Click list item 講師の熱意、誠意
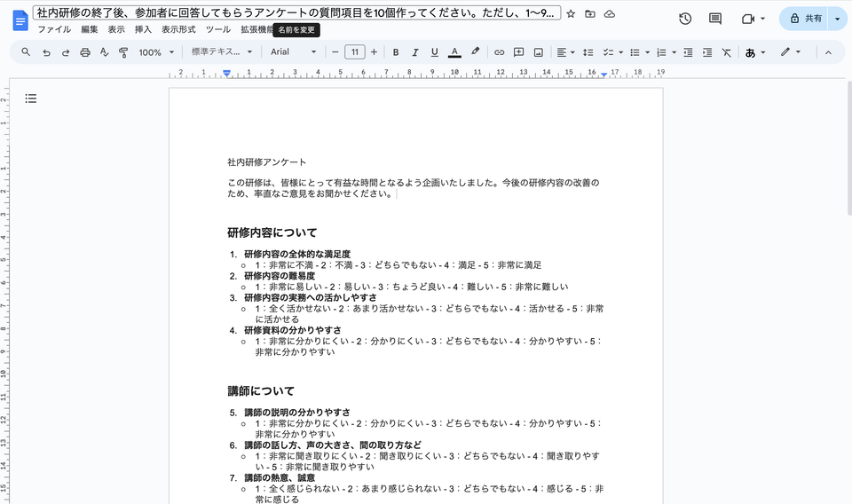The width and height of the screenshot is (852, 504). [280, 478]
